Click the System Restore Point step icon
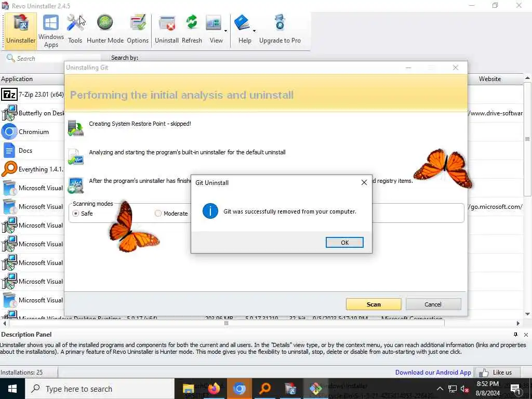This screenshot has height=399, width=532. pyautogui.click(x=76, y=128)
